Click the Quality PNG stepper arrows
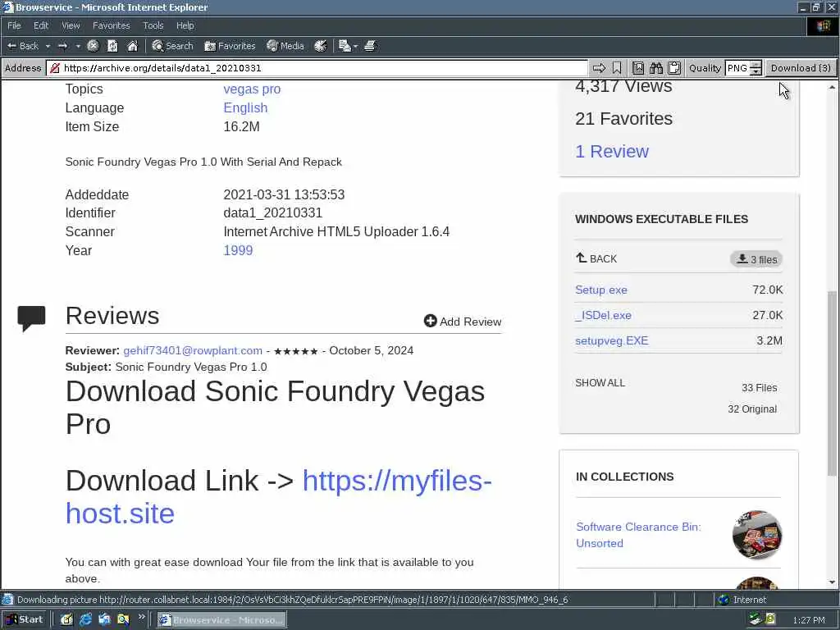Image resolution: width=840 pixels, height=630 pixels. coord(756,68)
